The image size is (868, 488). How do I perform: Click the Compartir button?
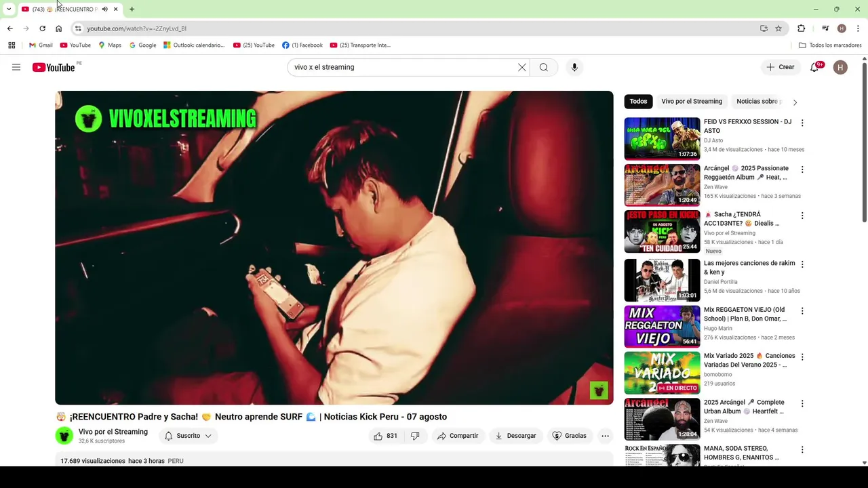click(458, 436)
